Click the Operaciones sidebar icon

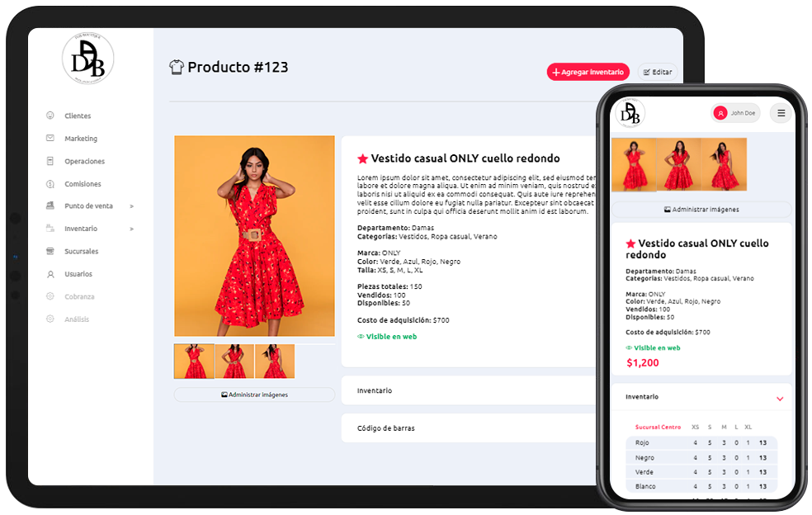[x=50, y=161]
